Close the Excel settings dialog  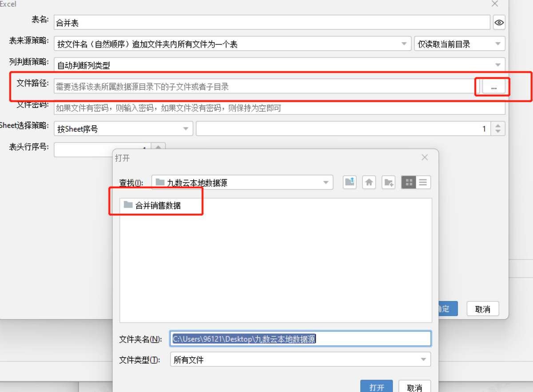click(x=495, y=4)
